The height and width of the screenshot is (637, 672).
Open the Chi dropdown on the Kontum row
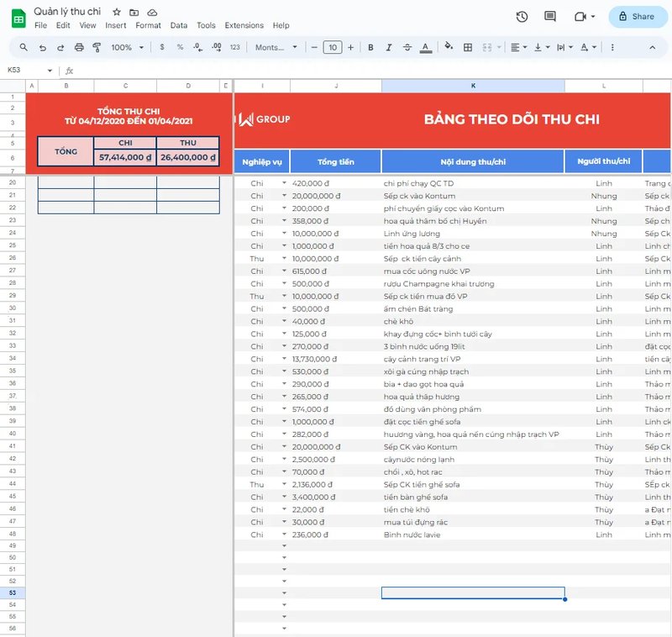(284, 195)
